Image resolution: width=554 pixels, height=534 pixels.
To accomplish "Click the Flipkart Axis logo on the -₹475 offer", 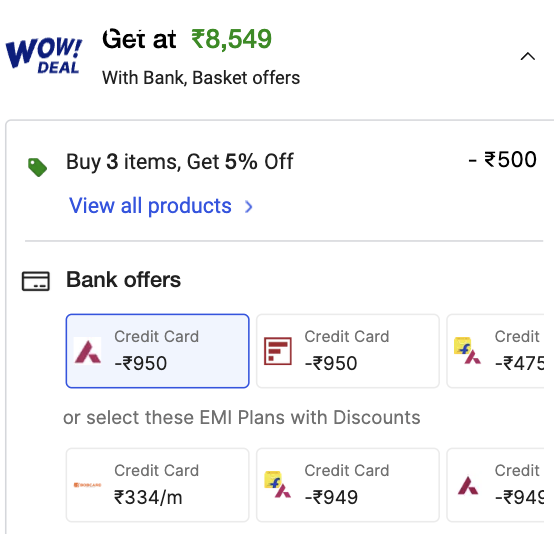I will click(467, 351).
